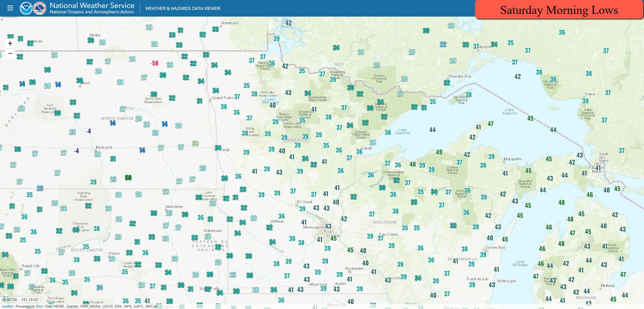Click the NOAA logo emblem
The height and width of the screenshot is (309, 644).
pyautogui.click(x=26, y=8)
